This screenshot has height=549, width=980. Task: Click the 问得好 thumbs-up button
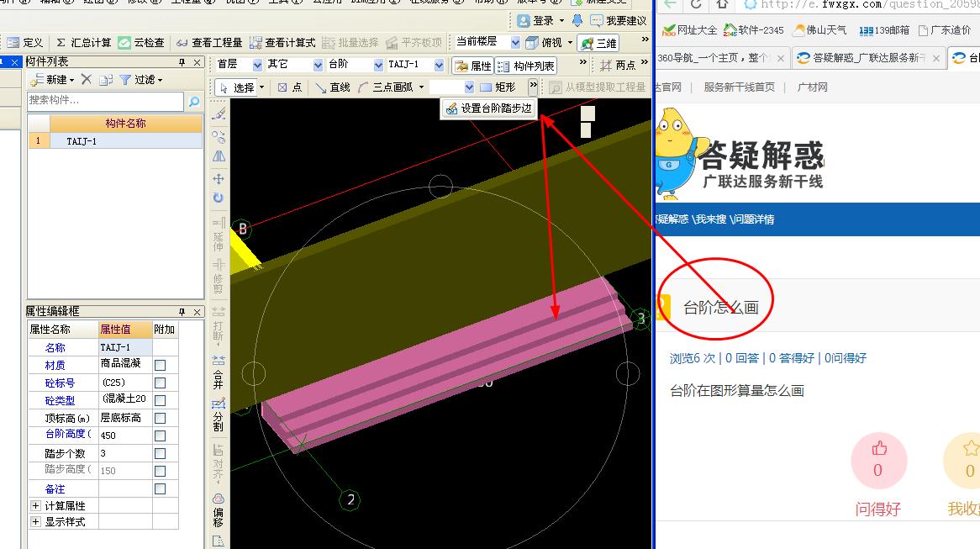[878, 461]
